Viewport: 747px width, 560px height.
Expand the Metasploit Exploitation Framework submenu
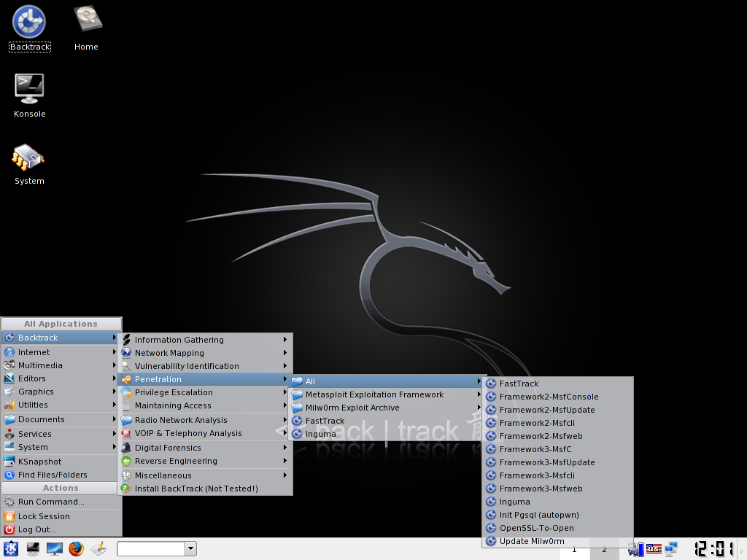pos(374,394)
